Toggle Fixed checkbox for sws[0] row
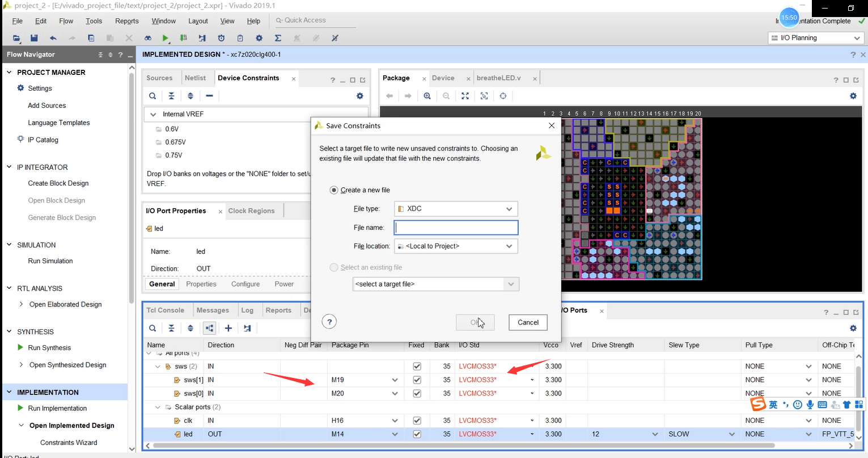868x458 pixels. [417, 393]
